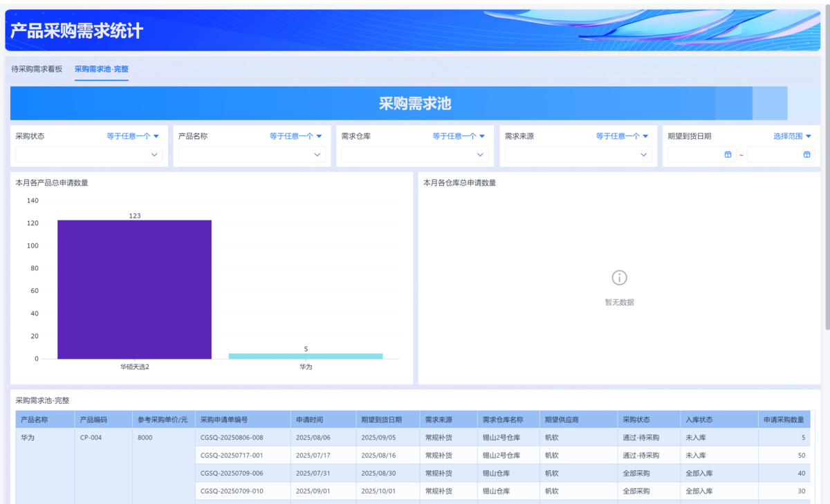Viewport: 830px width, 504px height.
Task: Click the 采购需求池 blue banner title
Action: pos(415,104)
